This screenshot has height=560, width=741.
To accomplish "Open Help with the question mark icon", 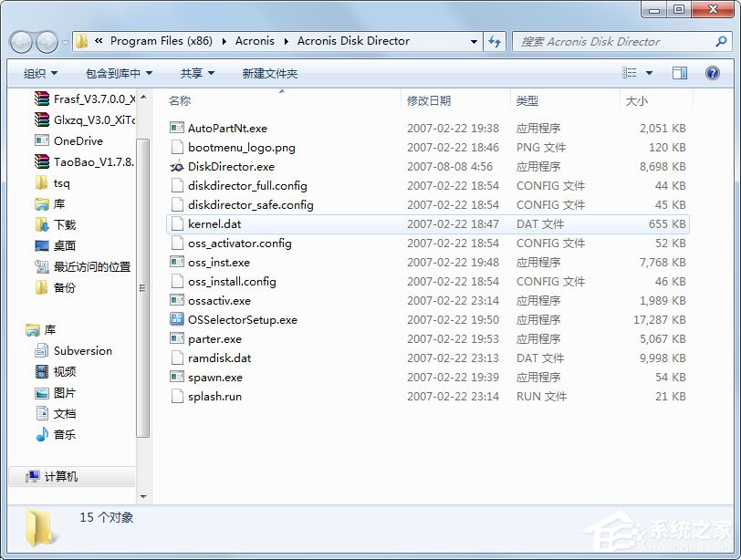I will pyautogui.click(x=713, y=73).
